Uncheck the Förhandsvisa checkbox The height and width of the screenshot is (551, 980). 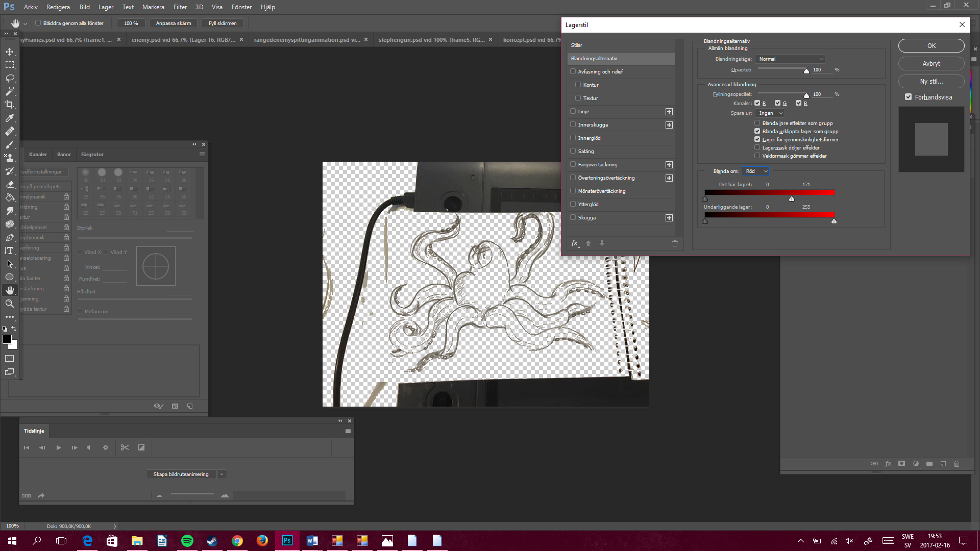pyautogui.click(x=909, y=96)
